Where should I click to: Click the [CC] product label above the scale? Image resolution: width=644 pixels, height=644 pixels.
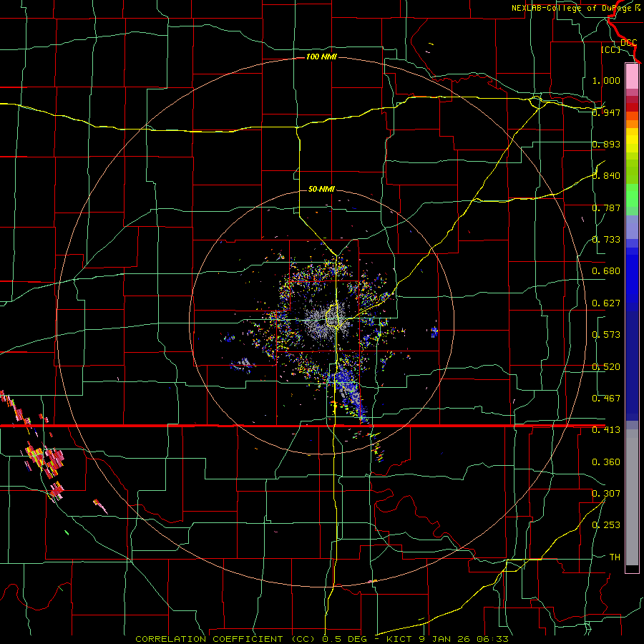(x=610, y=49)
